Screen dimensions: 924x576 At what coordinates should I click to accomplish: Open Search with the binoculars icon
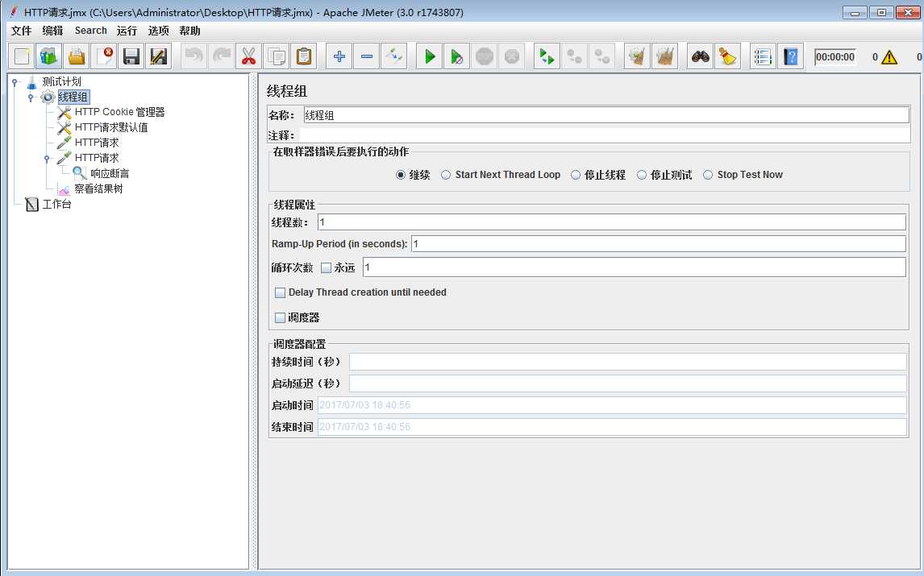[x=700, y=56]
